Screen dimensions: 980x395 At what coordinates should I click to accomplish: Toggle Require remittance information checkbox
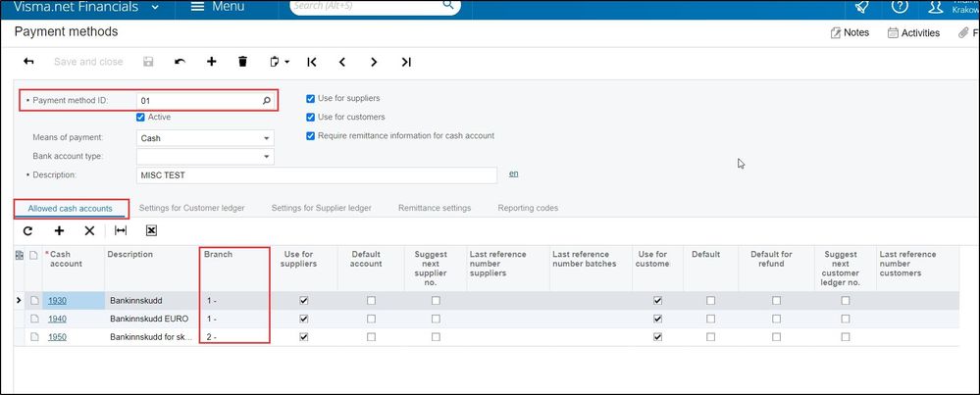pos(311,136)
